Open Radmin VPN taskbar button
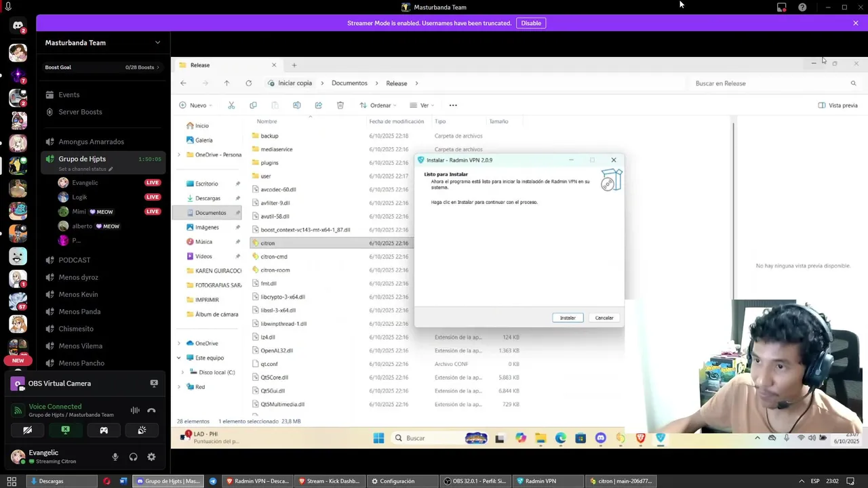Image resolution: width=868 pixels, height=488 pixels. (x=547, y=481)
